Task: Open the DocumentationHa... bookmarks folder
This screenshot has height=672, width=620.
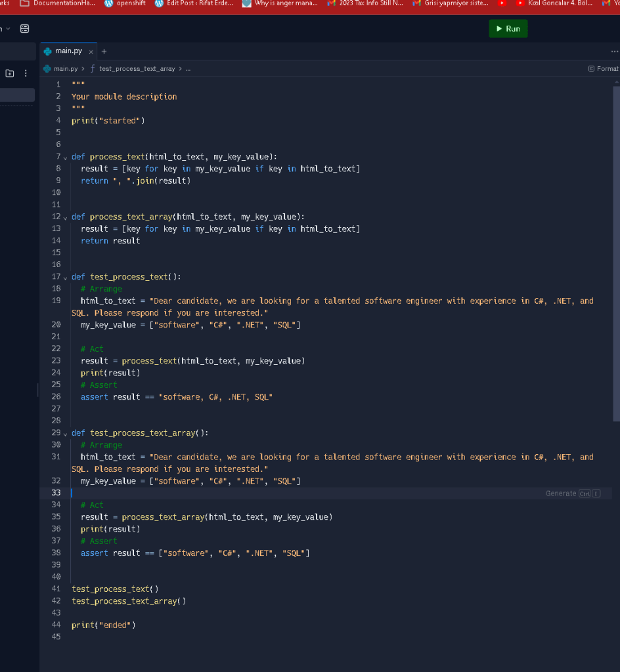Action: point(57,3)
